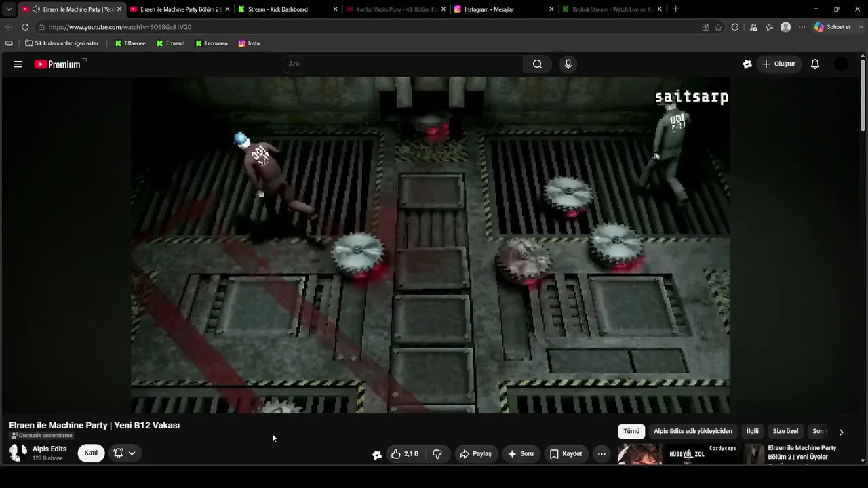Select the Size özel filter chip

pos(785,432)
